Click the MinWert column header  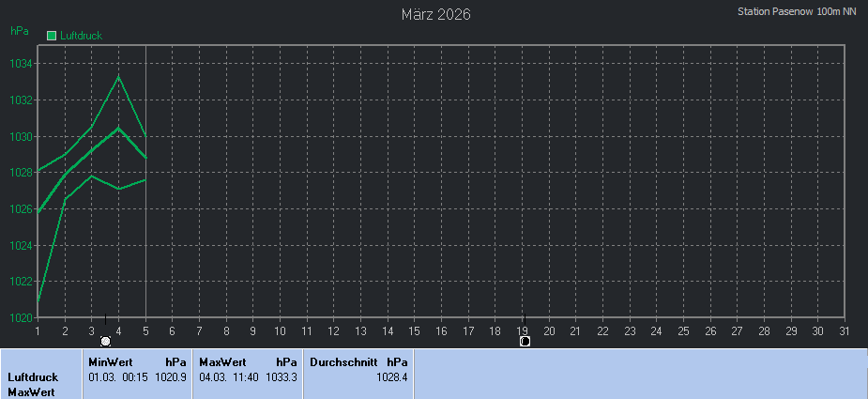coord(110,361)
